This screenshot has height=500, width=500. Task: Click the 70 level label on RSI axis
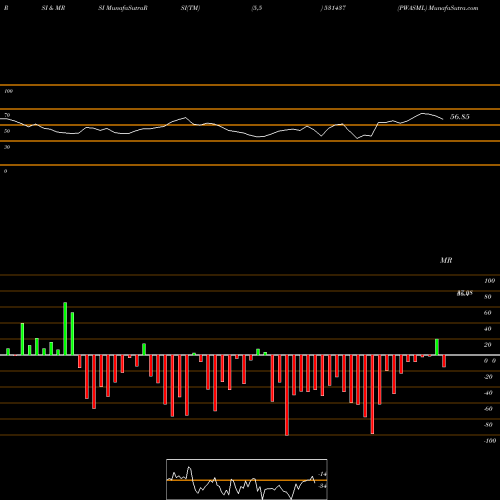(7, 115)
